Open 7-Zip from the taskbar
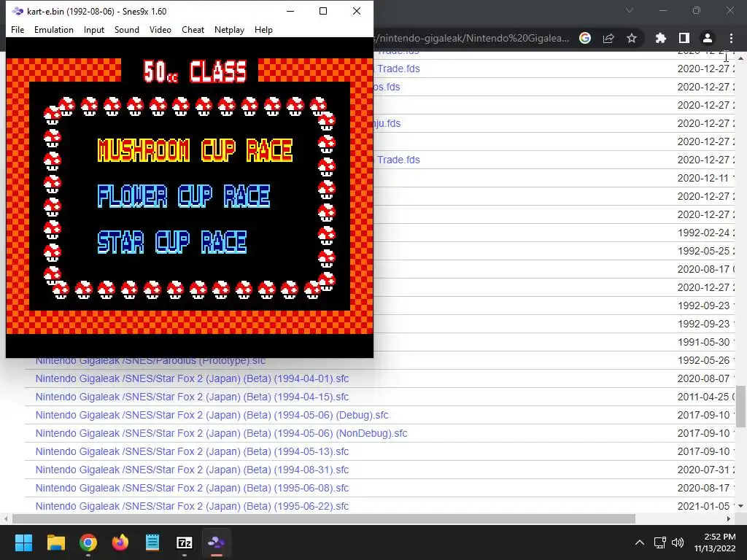The width and height of the screenshot is (747, 560). (185, 542)
